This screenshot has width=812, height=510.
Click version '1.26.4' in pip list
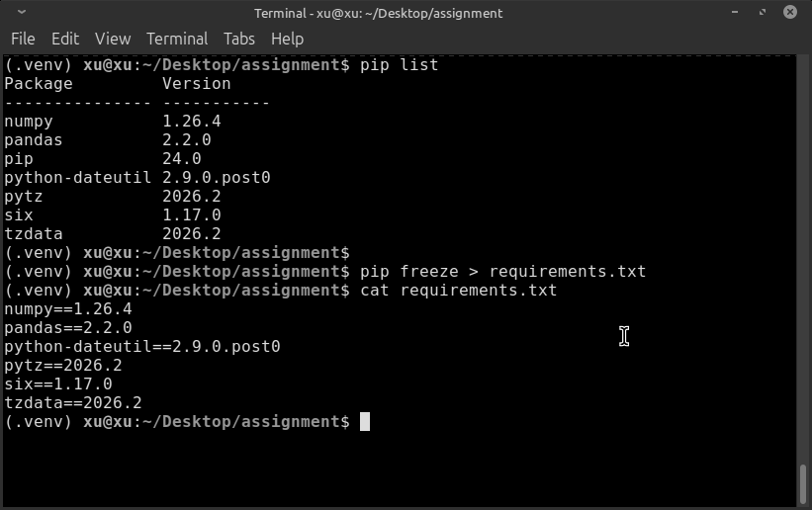[x=192, y=122]
